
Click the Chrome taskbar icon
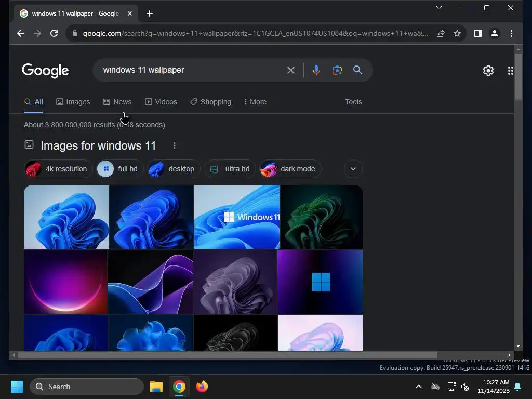[179, 387]
